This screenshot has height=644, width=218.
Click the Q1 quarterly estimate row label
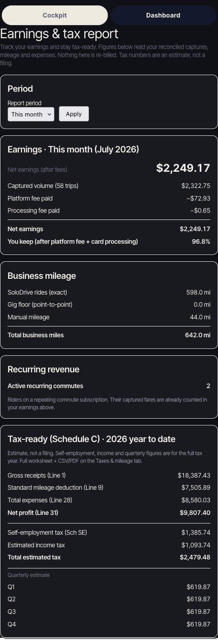(11, 587)
